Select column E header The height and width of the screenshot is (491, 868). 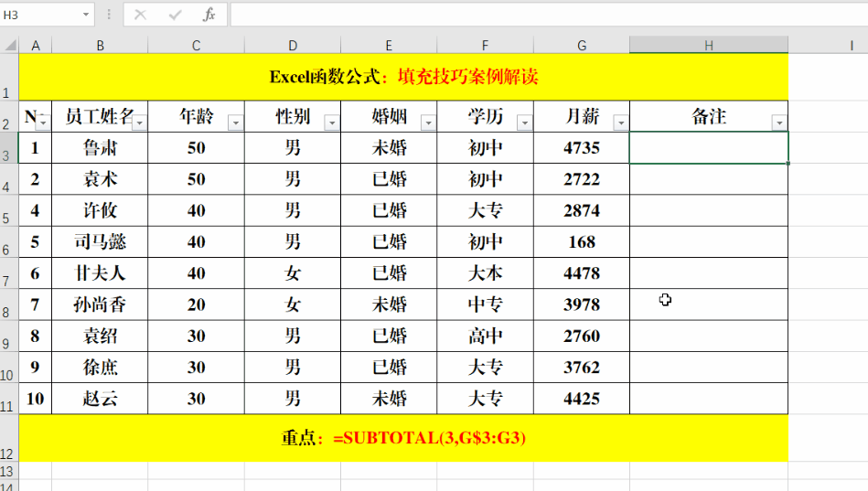coord(389,46)
